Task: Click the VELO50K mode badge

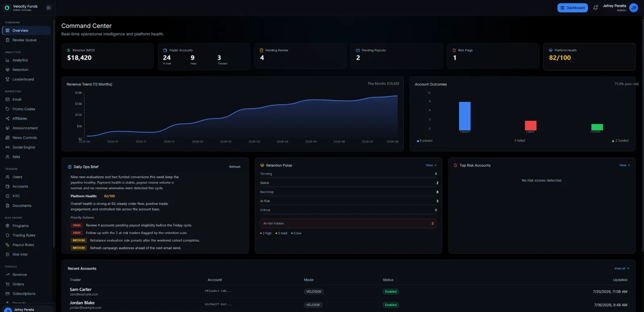Action: tap(313, 305)
